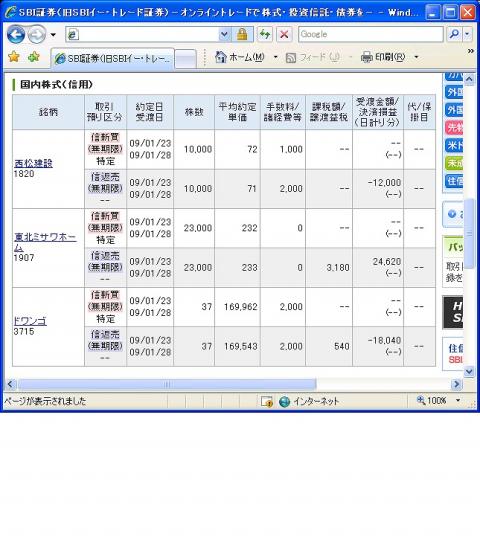The image size is (480, 551).
Task: Click horizontal scrollbar left arrow
Action: click(x=10, y=384)
